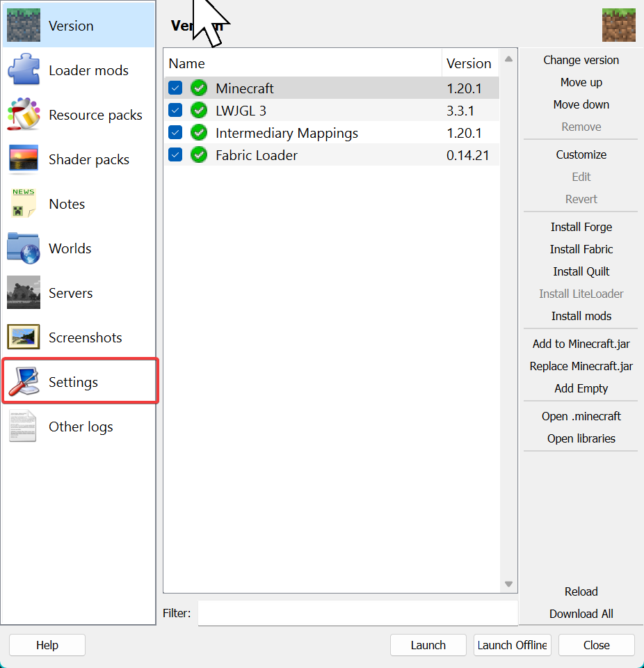
Task: Click Launch Offline
Action: 513,645
